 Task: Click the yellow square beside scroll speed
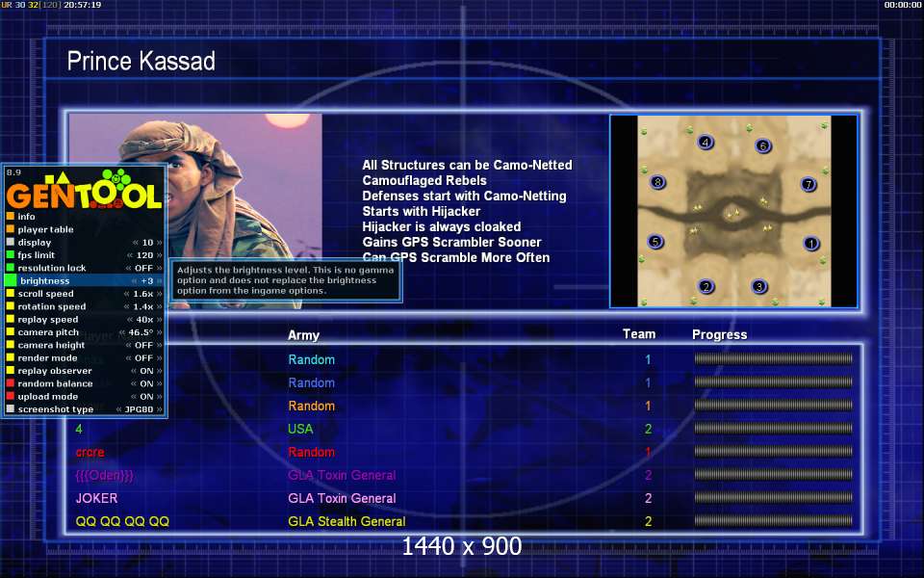click(x=10, y=294)
